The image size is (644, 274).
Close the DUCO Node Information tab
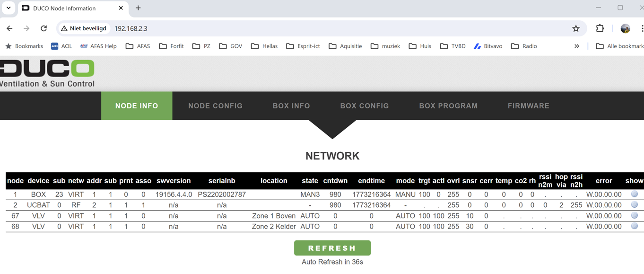coord(121,8)
